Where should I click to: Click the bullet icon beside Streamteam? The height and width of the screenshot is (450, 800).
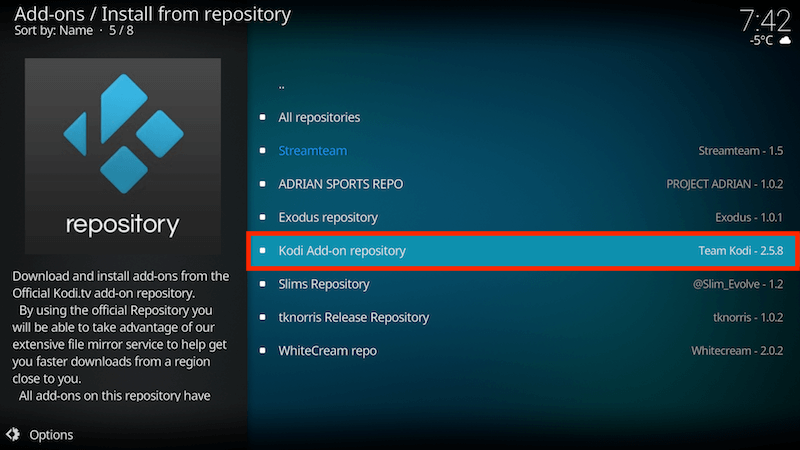tap(262, 151)
